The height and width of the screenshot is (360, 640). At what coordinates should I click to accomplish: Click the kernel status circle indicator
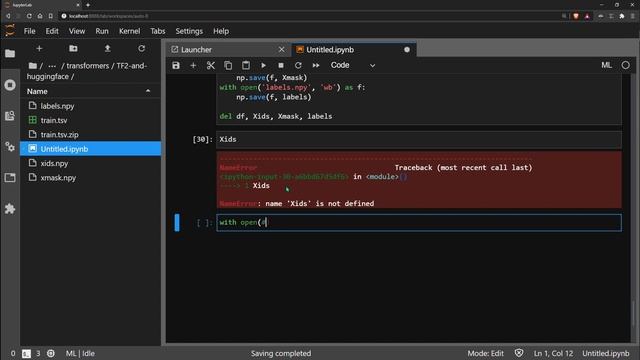pyautogui.click(x=625, y=65)
